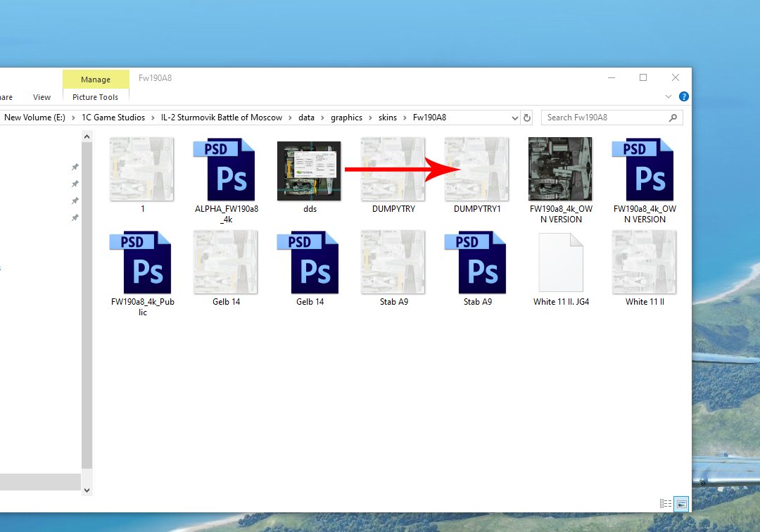Expand the chevron after IL-2 Sturmovik Battle of Moscow
Image resolution: width=760 pixels, height=532 pixels.
click(290, 118)
